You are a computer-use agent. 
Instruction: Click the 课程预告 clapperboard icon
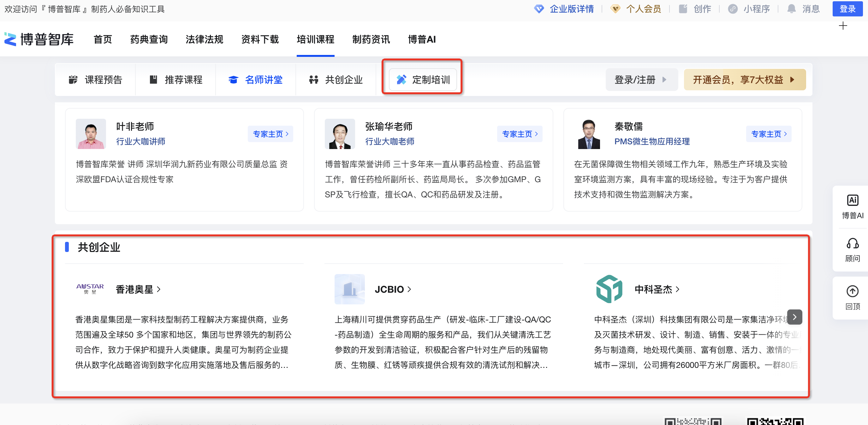(73, 80)
